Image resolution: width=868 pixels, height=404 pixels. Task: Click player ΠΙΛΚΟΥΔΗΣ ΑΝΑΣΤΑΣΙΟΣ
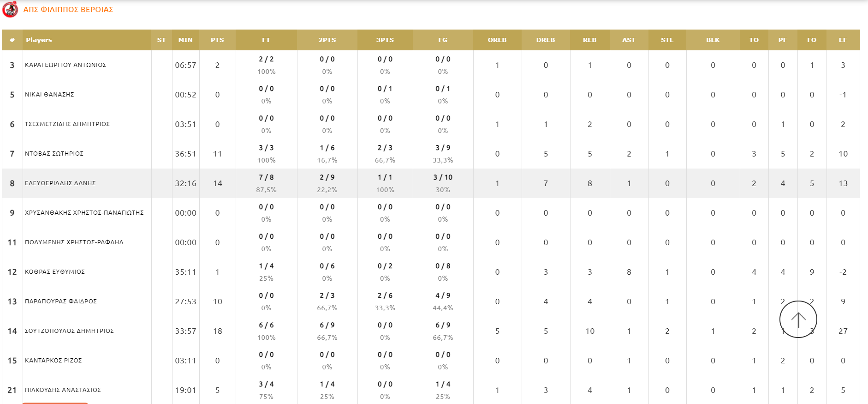[63, 390]
